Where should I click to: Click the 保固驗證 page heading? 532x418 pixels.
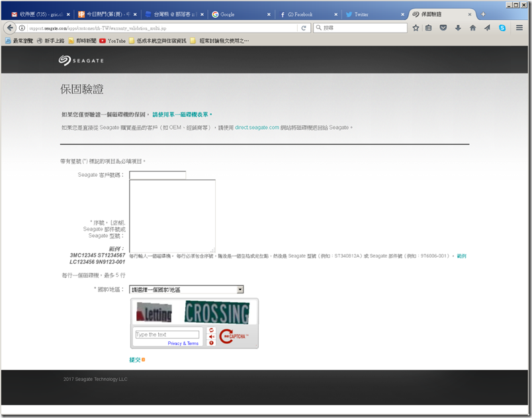[82, 89]
